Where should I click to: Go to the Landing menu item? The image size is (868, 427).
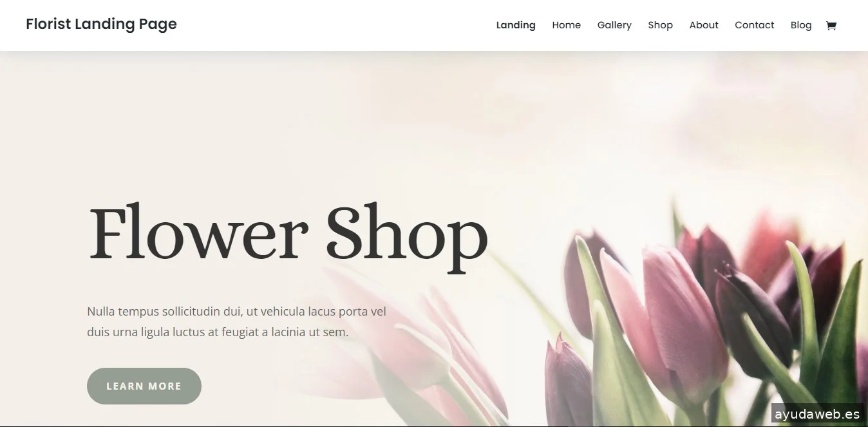pos(516,25)
